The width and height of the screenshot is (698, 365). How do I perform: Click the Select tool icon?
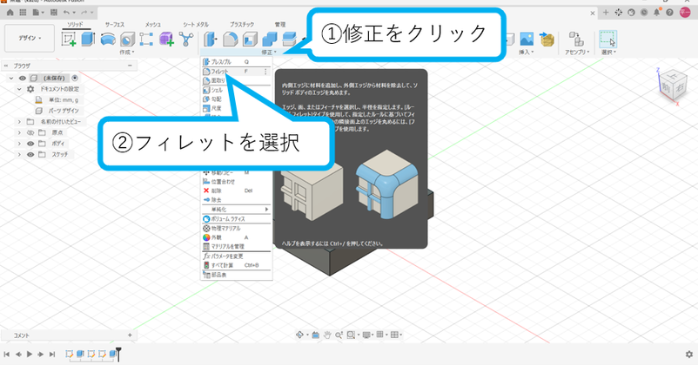coord(608,39)
